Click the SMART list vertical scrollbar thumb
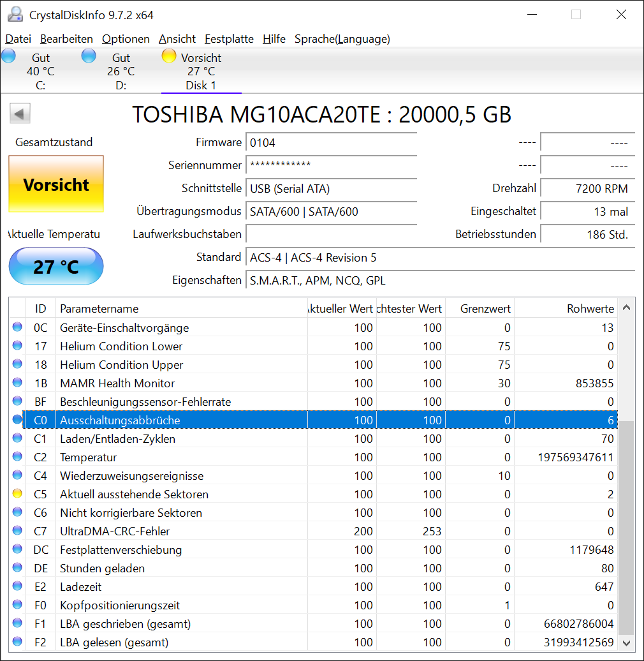Viewport: 644px width, 661px height. pos(626,527)
